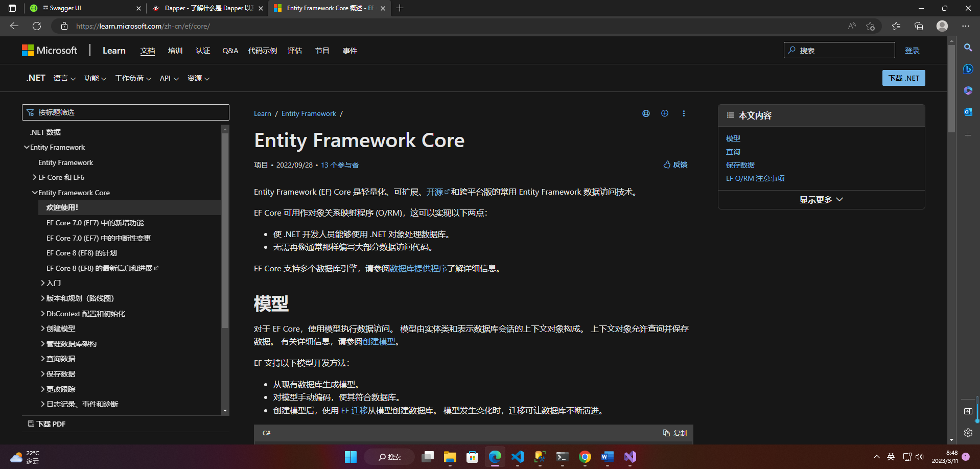Open sidebar settings gear icon
The height and width of the screenshot is (469, 980).
[968, 433]
